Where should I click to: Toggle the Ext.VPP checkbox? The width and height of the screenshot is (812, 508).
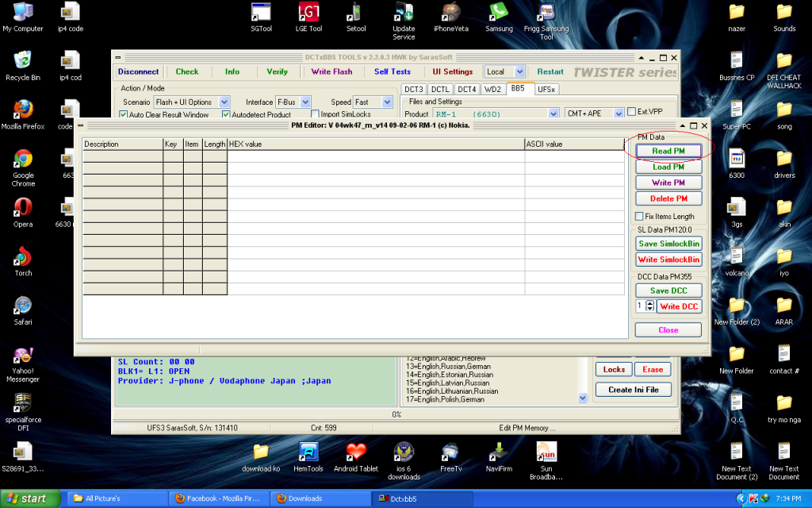pyautogui.click(x=632, y=112)
